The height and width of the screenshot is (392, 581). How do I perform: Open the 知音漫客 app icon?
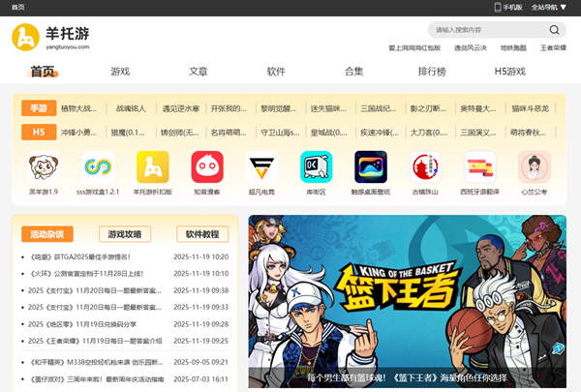(206, 167)
